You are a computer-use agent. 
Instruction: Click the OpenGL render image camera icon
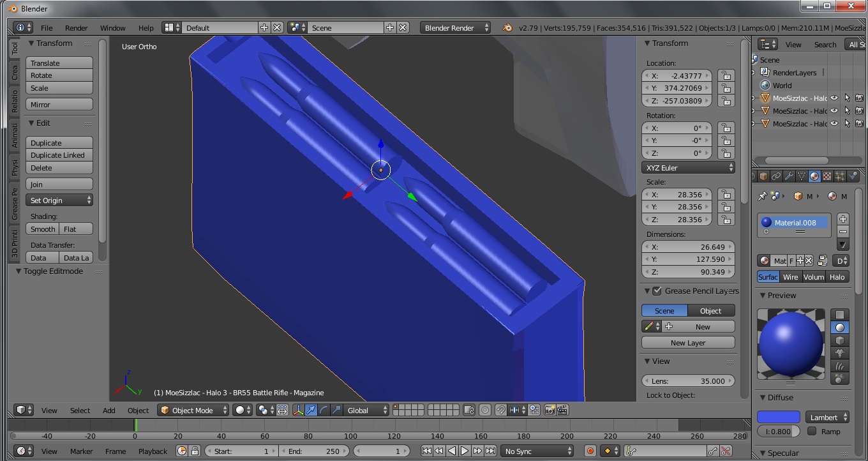click(549, 411)
